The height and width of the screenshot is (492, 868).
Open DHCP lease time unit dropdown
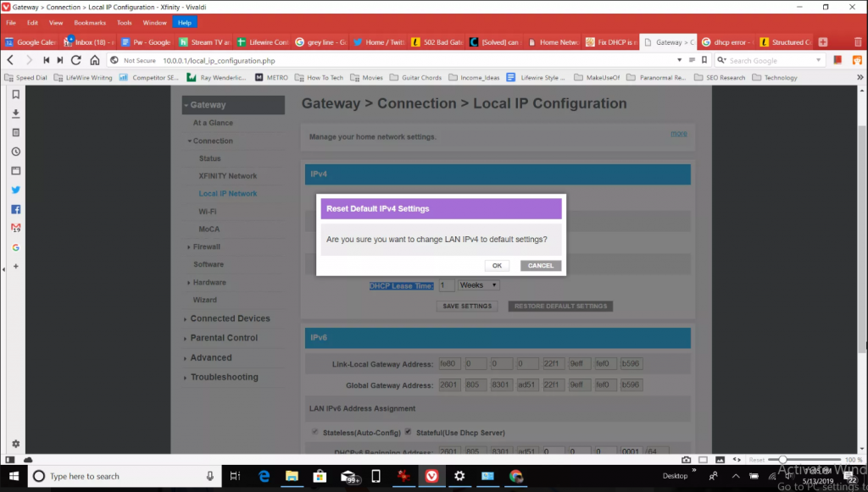tap(479, 285)
